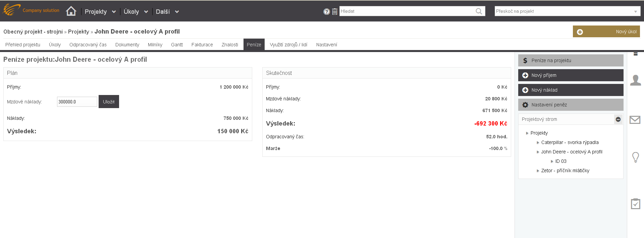Viewport: 644px width, 238px height.
Task: Click plus icon beside Nový příjem
Action: [525, 75]
